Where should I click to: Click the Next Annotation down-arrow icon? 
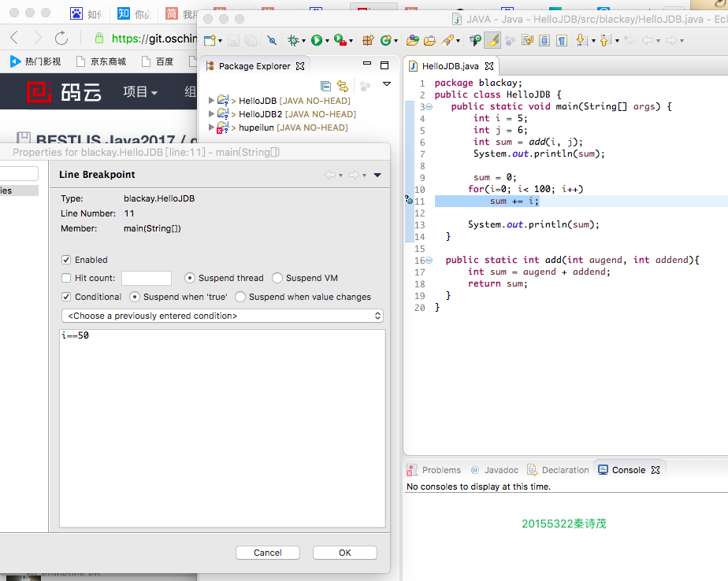(x=581, y=40)
